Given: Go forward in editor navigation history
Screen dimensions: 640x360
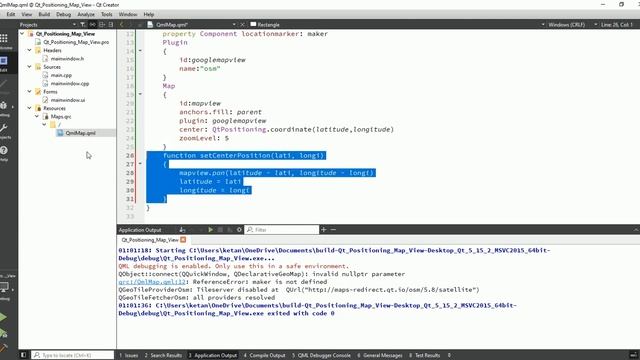Looking at the screenshot, I should click(x=131, y=24).
